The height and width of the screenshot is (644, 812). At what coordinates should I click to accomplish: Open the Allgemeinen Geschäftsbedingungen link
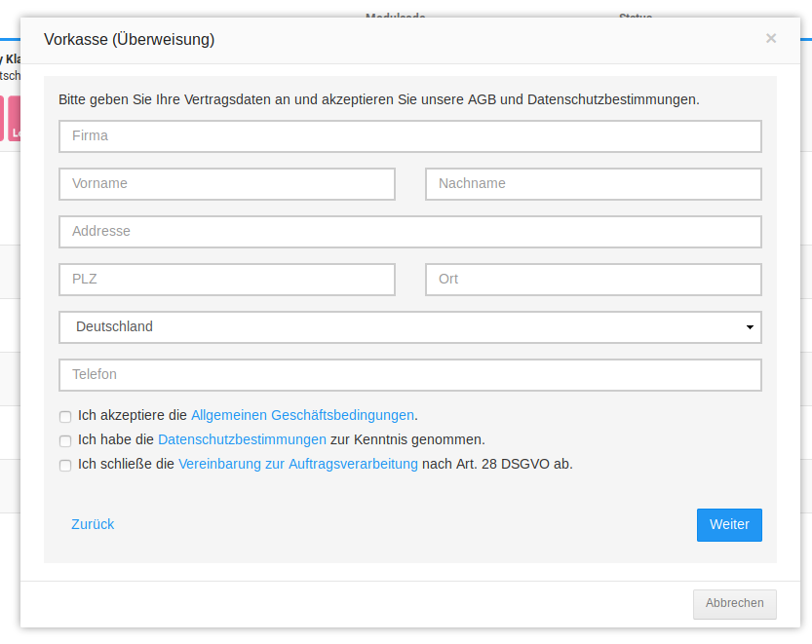click(x=302, y=415)
